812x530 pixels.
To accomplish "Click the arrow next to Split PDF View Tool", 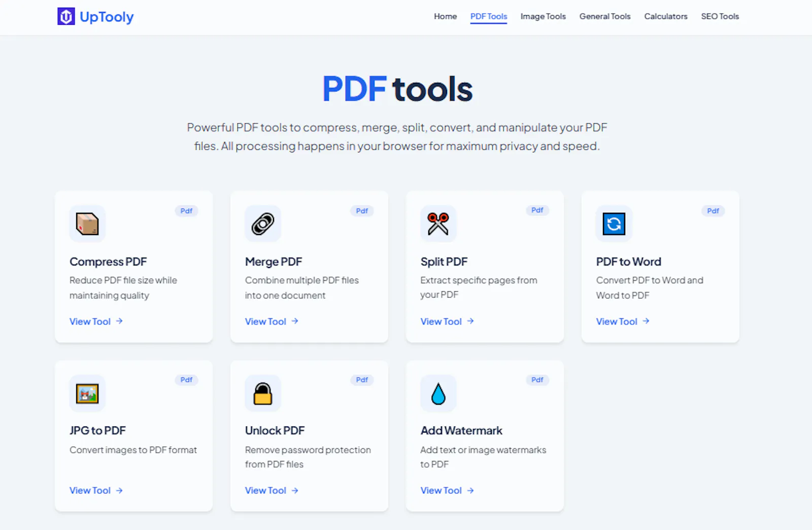I will (x=470, y=321).
